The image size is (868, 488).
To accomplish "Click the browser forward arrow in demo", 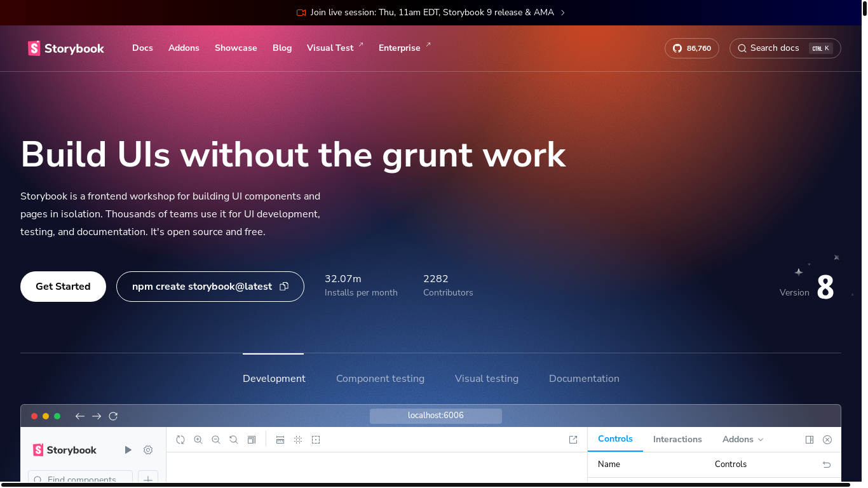I will coord(97,416).
